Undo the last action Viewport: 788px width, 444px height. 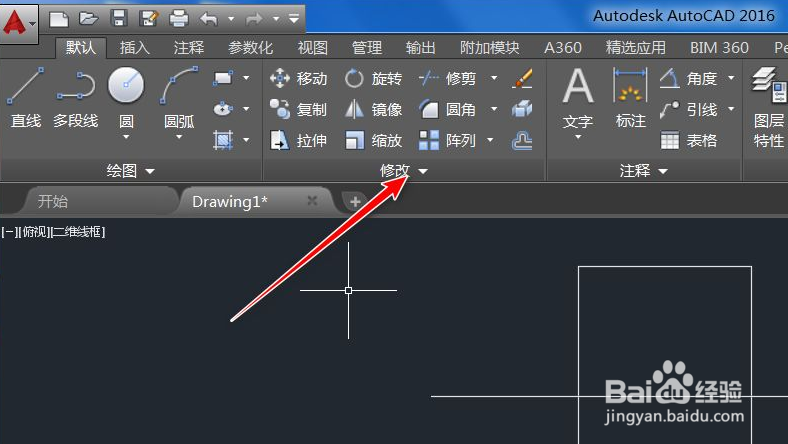click(209, 20)
